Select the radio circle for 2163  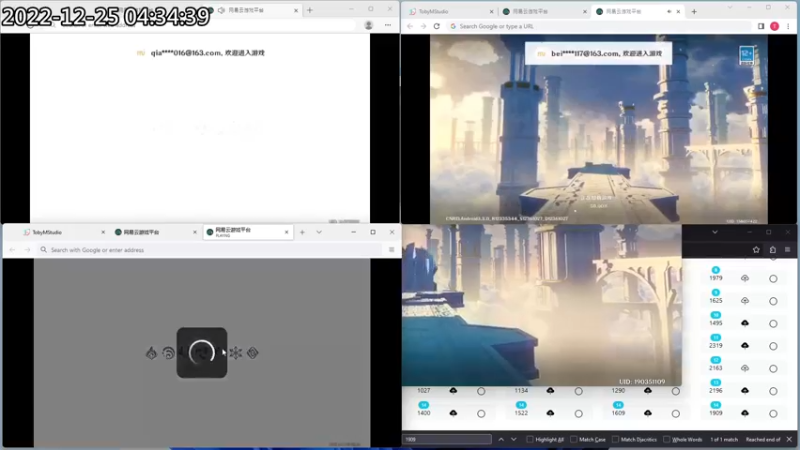click(x=773, y=368)
